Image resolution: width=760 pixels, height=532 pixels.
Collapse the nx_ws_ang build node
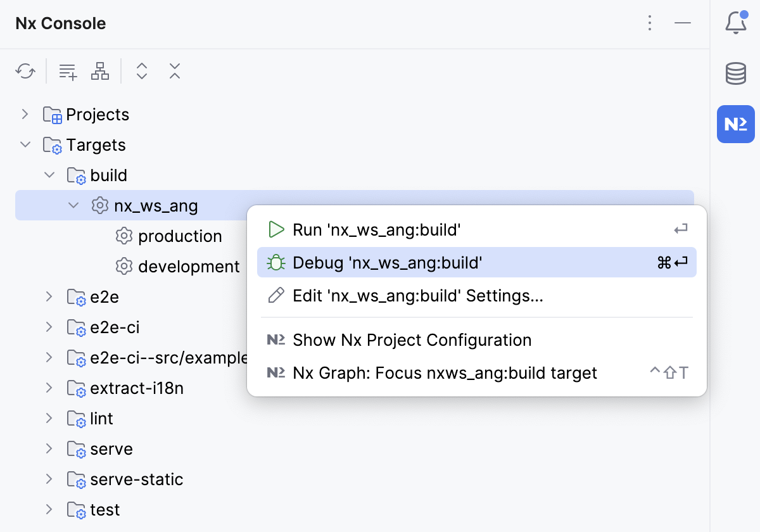pyautogui.click(x=73, y=205)
